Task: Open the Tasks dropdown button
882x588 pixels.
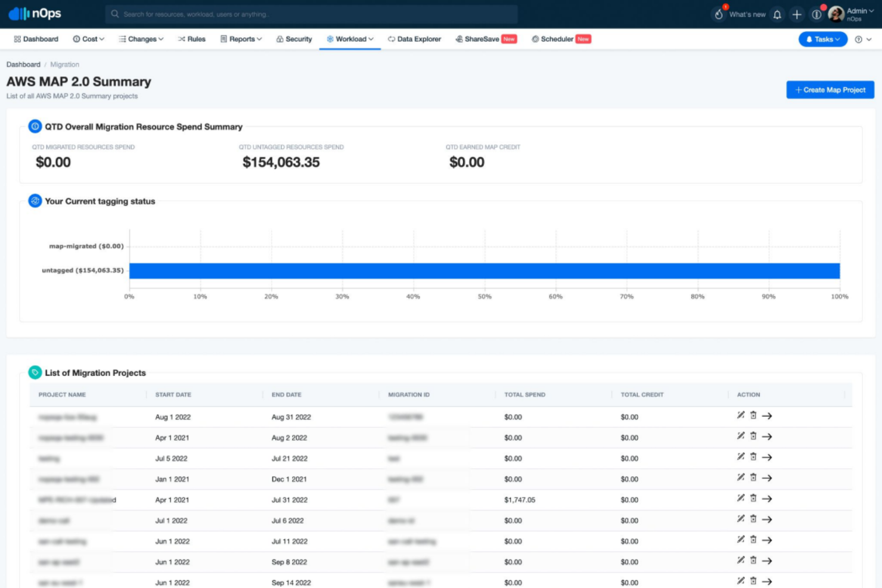Action: point(822,39)
